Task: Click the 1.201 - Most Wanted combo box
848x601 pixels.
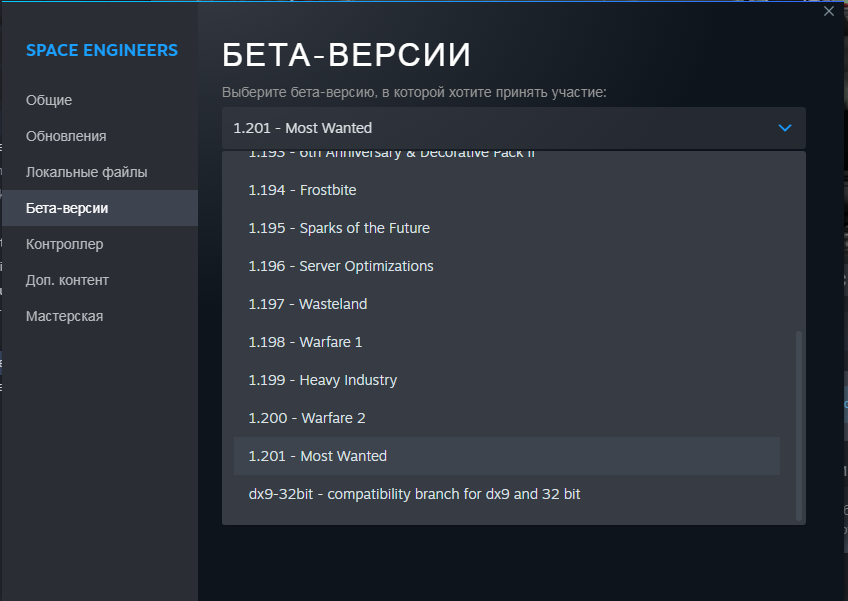Action: tap(500, 128)
